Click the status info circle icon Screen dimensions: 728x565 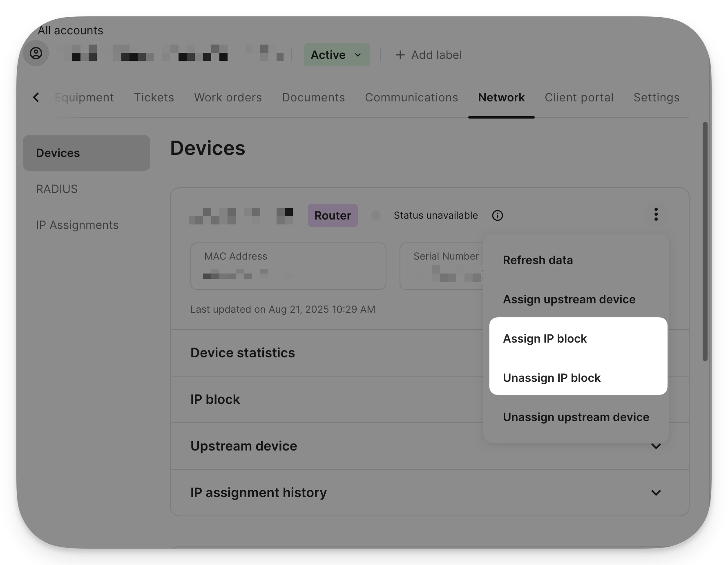(497, 215)
